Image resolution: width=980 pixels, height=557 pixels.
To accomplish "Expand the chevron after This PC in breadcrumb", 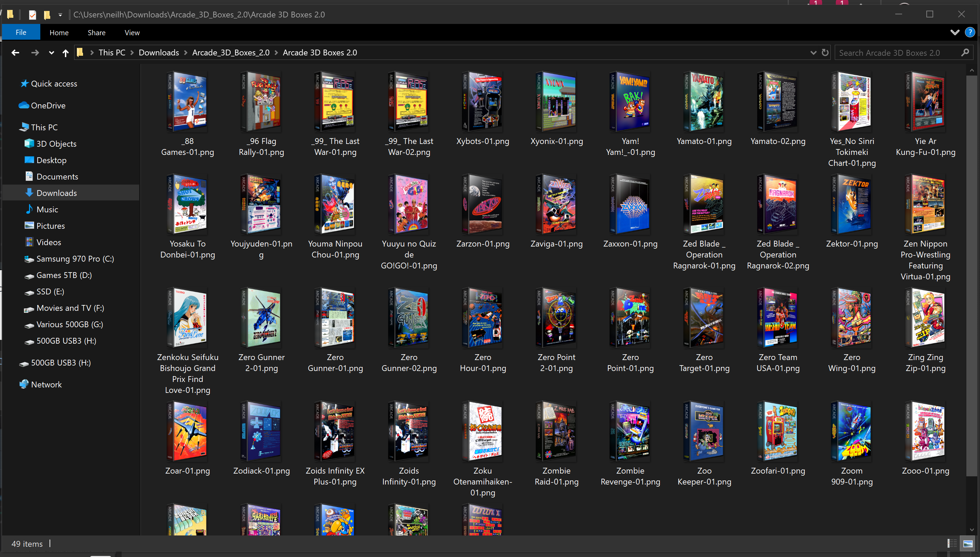I will click(132, 53).
